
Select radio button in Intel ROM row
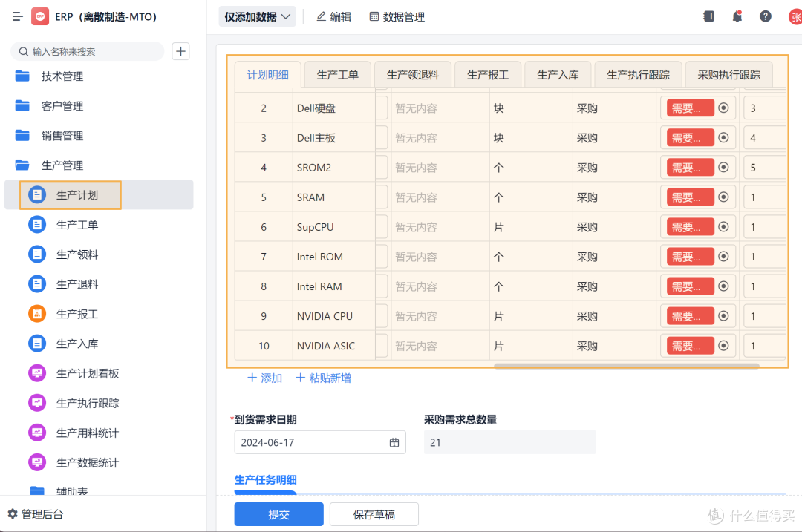723,257
